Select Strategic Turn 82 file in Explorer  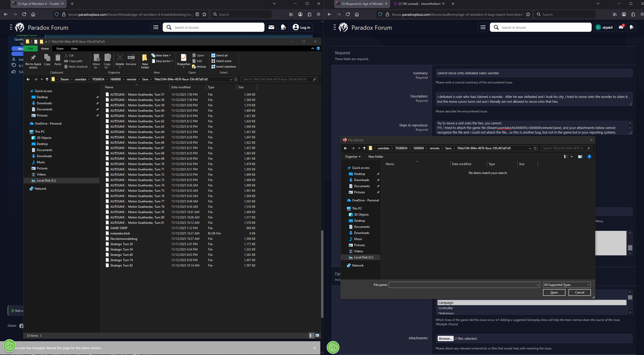122,265
